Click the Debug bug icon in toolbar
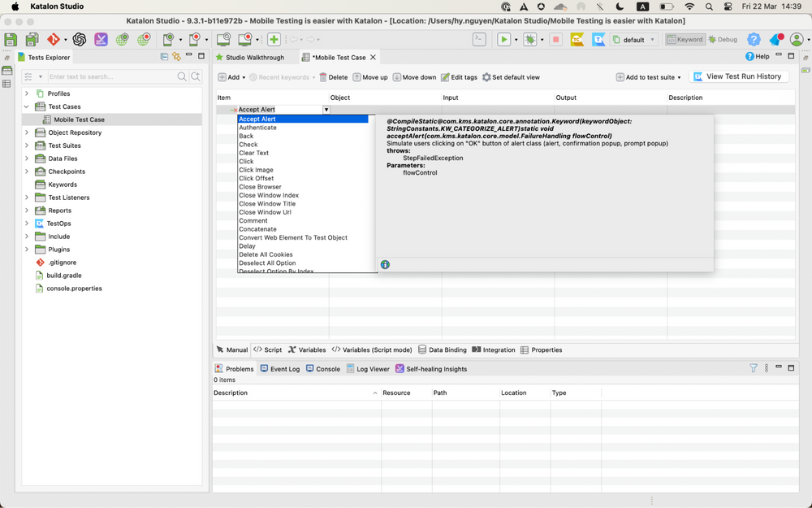812x508 pixels. click(x=529, y=39)
